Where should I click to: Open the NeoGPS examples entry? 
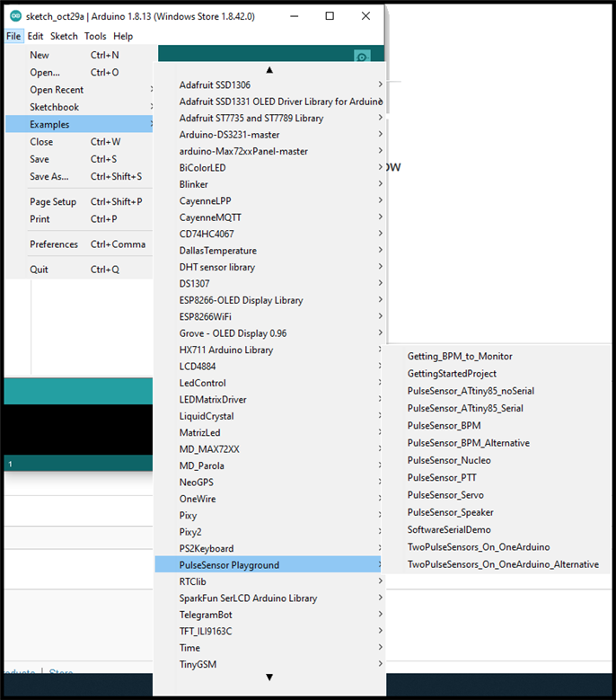coord(270,483)
